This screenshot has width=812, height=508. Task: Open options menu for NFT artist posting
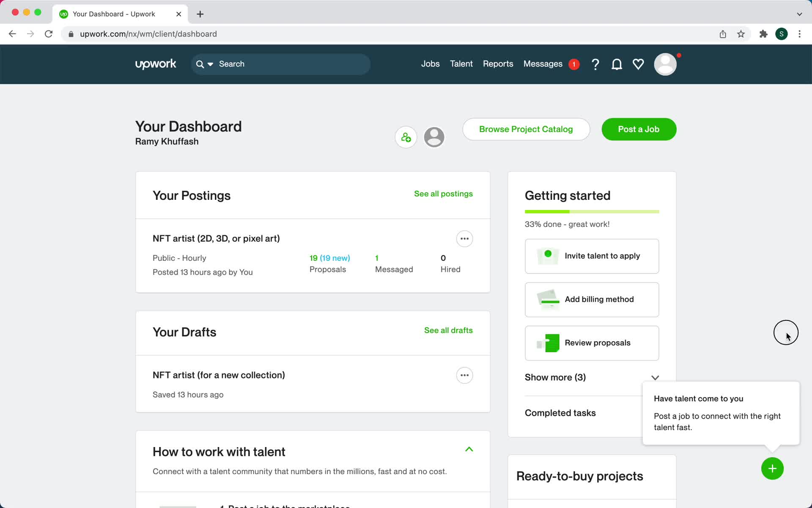464,239
